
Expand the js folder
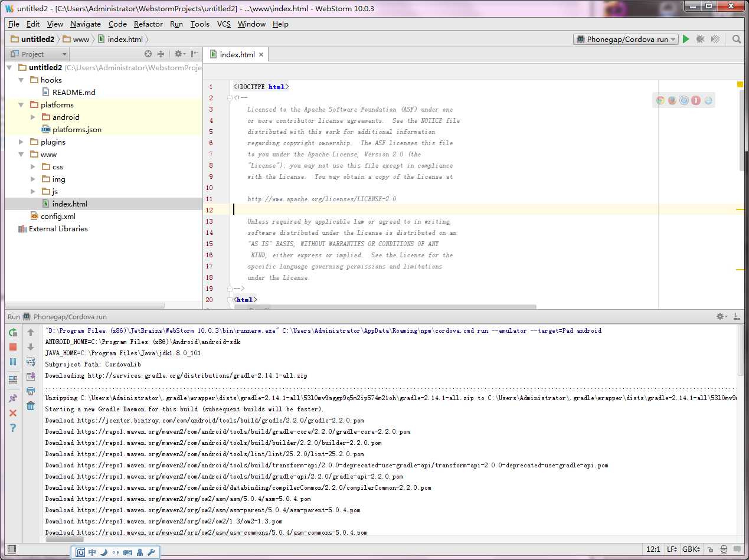tap(33, 192)
